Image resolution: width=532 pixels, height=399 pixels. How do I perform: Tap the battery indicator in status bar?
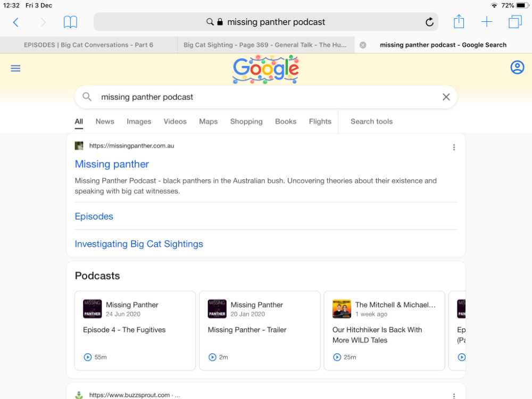pos(522,5)
